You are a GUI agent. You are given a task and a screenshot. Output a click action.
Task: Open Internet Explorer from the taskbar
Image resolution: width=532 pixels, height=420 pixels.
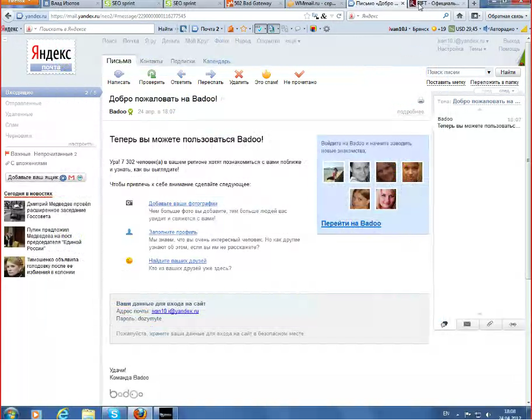click(x=62, y=414)
